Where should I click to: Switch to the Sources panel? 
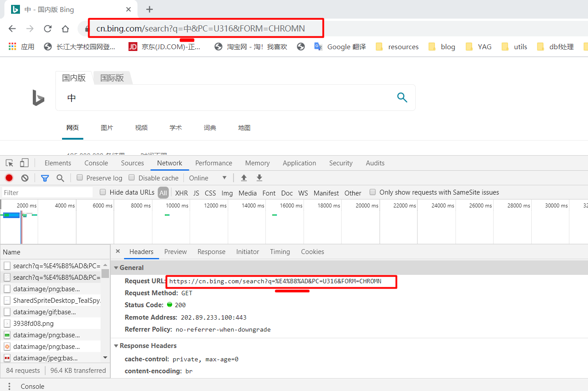pyautogui.click(x=132, y=163)
